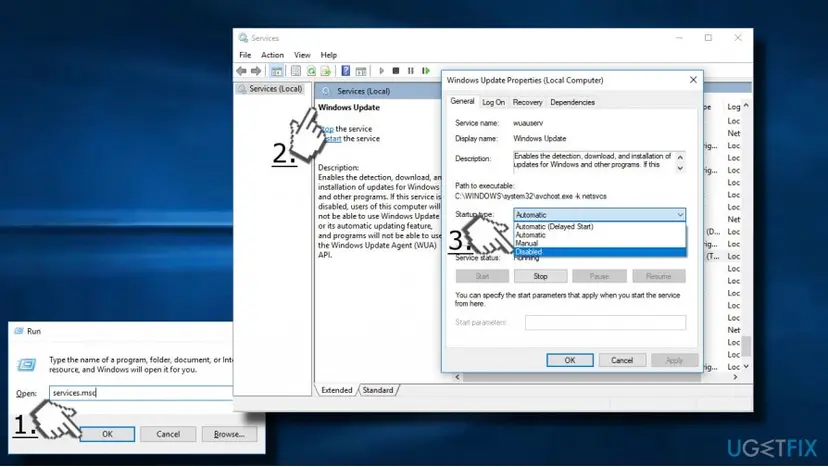This screenshot has width=828, height=467.
Task: Click the Stop Service square icon
Action: tap(396, 71)
